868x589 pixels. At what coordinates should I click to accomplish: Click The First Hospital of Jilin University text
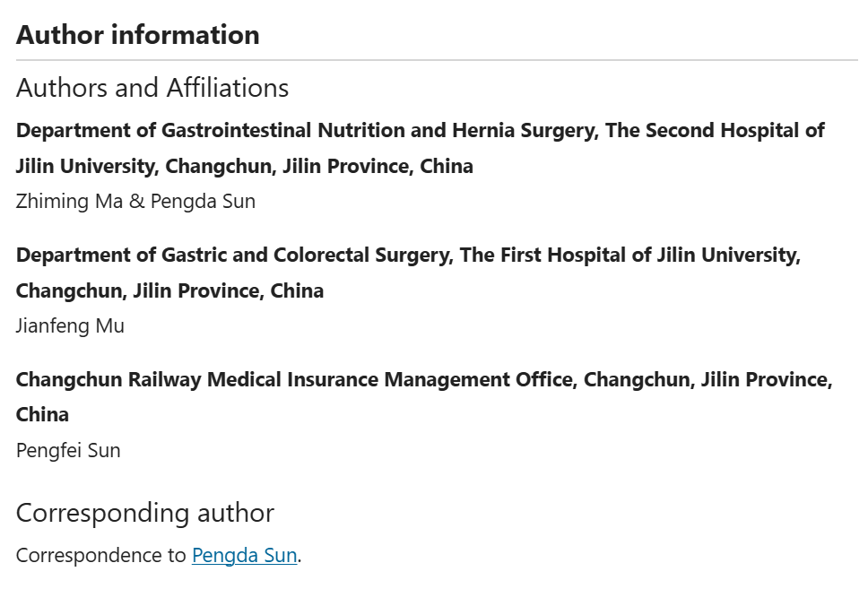(630, 256)
